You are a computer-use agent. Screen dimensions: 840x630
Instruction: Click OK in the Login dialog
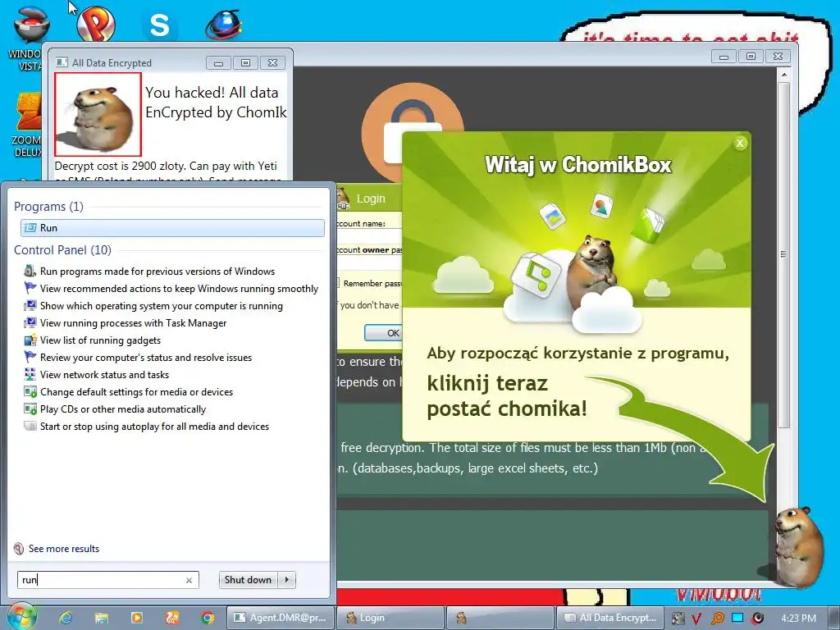(x=383, y=333)
